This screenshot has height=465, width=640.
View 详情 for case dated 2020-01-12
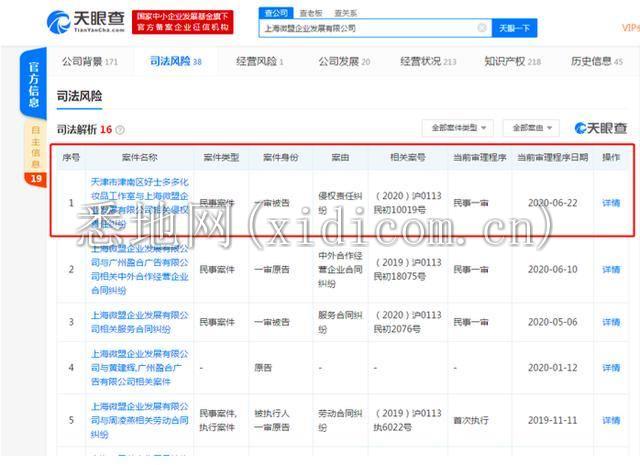(611, 368)
